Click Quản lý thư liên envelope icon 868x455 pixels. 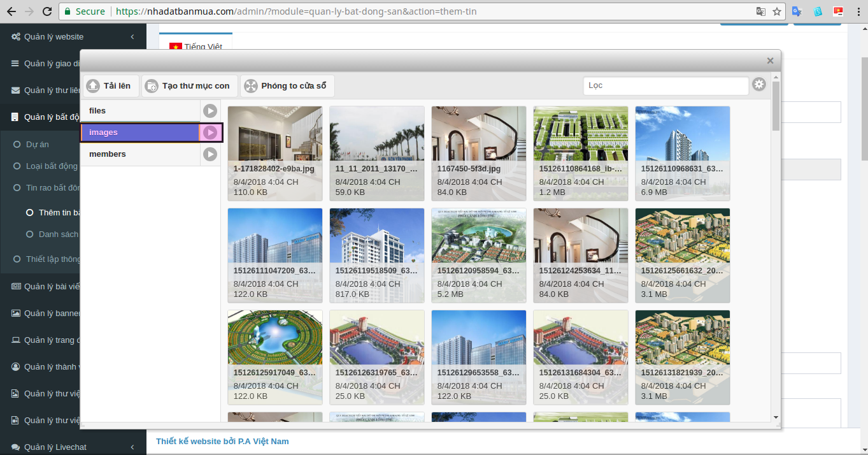pos(16,90)
